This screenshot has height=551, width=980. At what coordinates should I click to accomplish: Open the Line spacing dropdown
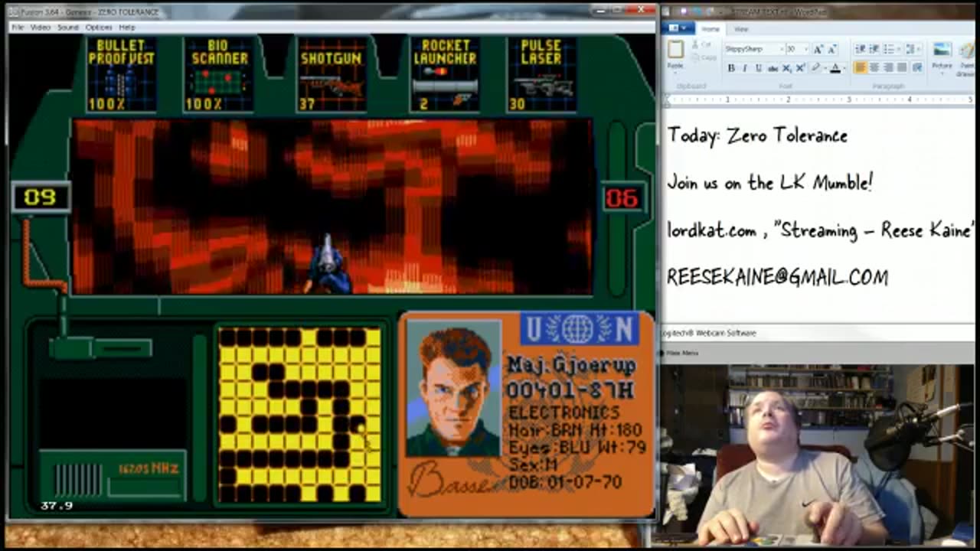coord(913,49)
